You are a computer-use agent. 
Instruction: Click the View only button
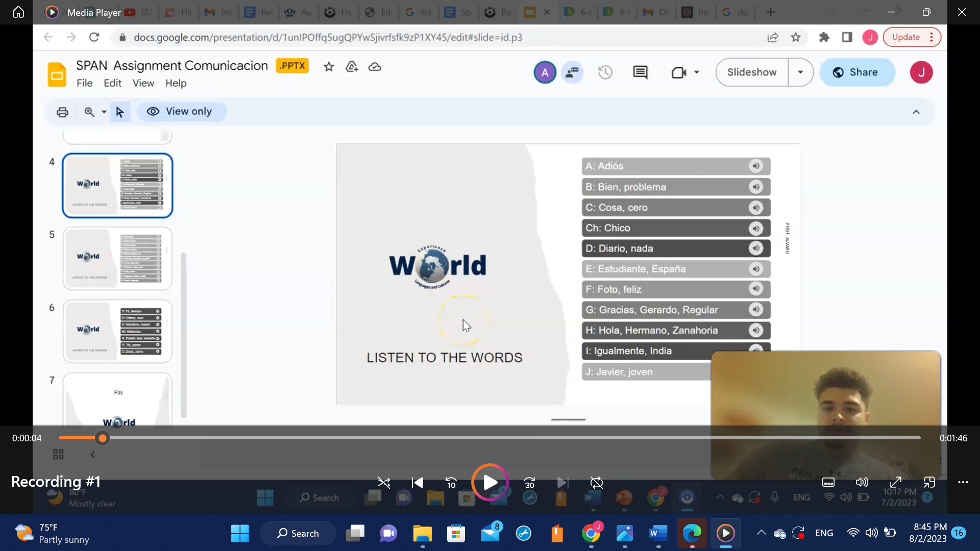[181, 111]
